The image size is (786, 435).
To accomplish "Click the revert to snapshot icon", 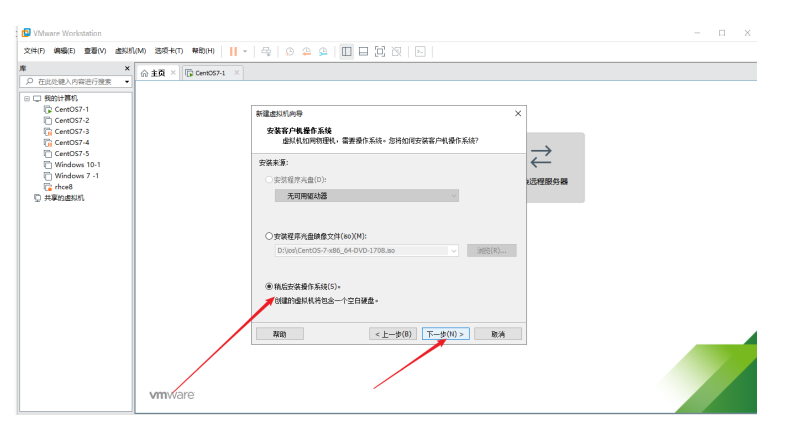I will tap(306, 52).
